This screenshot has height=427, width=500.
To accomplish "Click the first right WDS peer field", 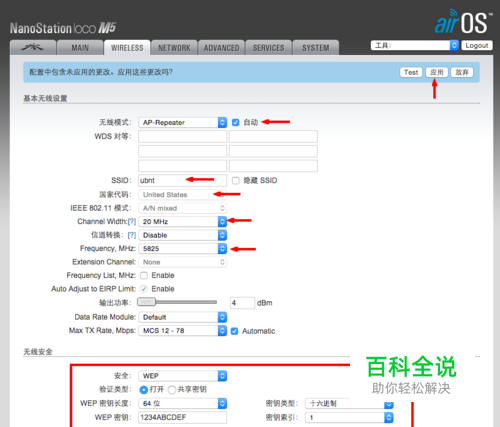I will click(273, 136).
